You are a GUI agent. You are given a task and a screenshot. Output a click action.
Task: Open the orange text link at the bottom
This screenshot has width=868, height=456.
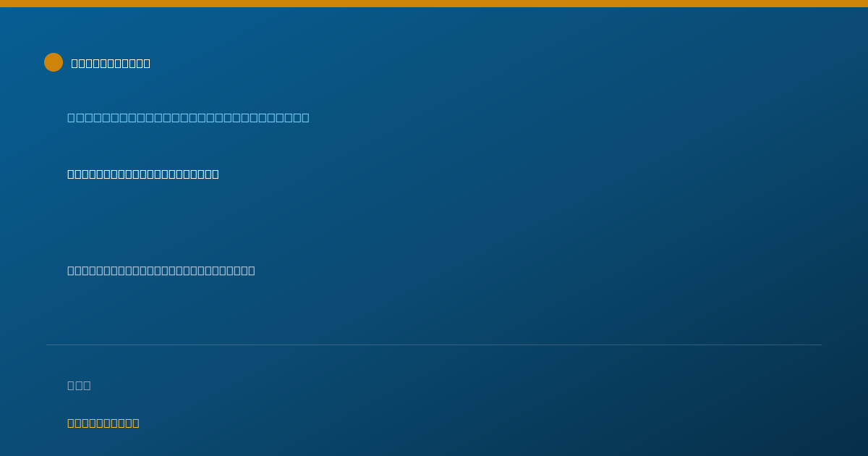[103, 423]
